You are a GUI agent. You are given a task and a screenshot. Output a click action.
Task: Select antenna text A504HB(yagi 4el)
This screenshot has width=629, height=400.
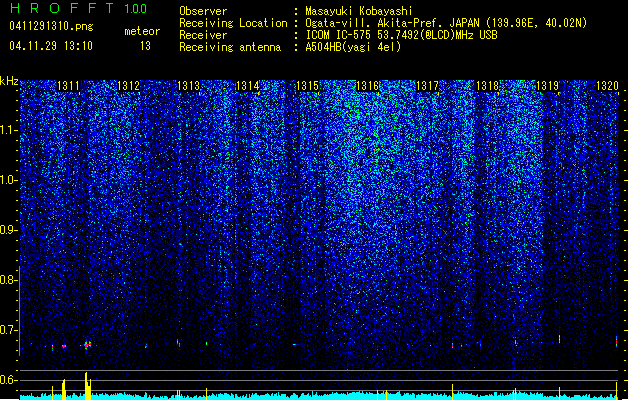[353, 47]
